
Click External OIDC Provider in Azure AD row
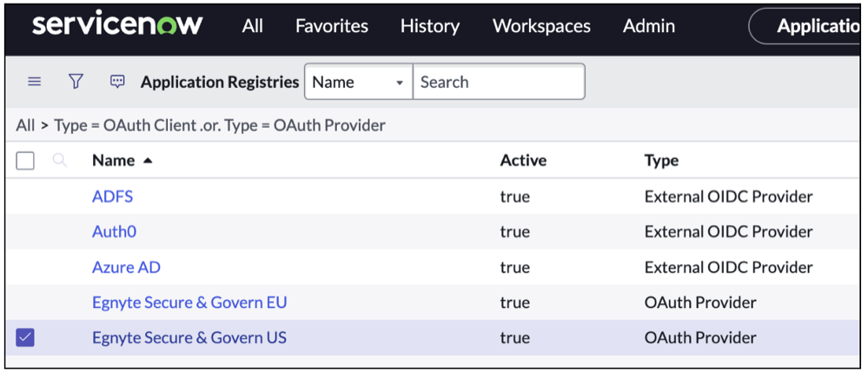coord(728,267)
